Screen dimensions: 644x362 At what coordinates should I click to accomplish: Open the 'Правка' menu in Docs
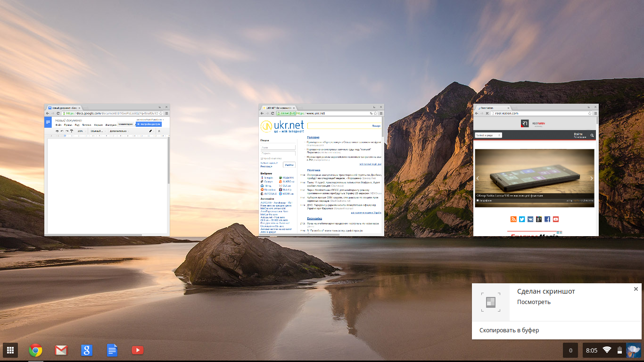click(x=68, y=125)
